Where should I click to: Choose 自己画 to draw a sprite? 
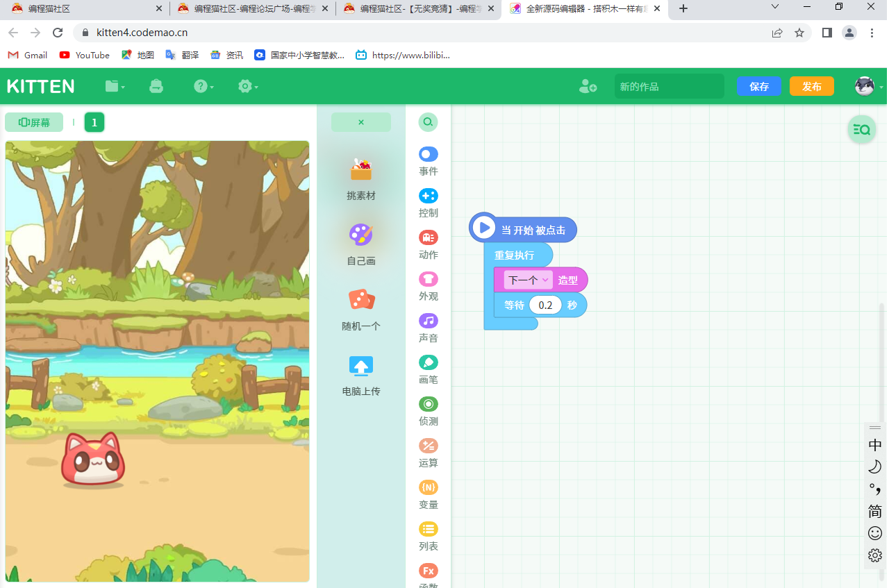(361, 244)
